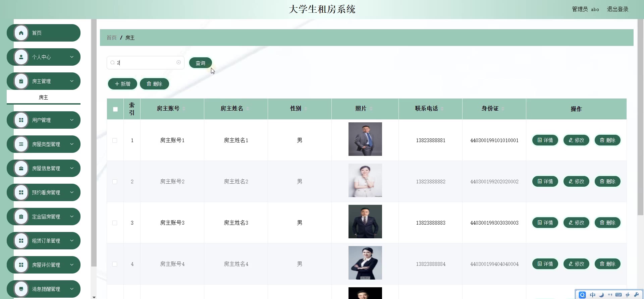Viewport: 644px width, 299px height.
Task: Toggle the select-all checkbox in the table header
Action: pos(115,109)
